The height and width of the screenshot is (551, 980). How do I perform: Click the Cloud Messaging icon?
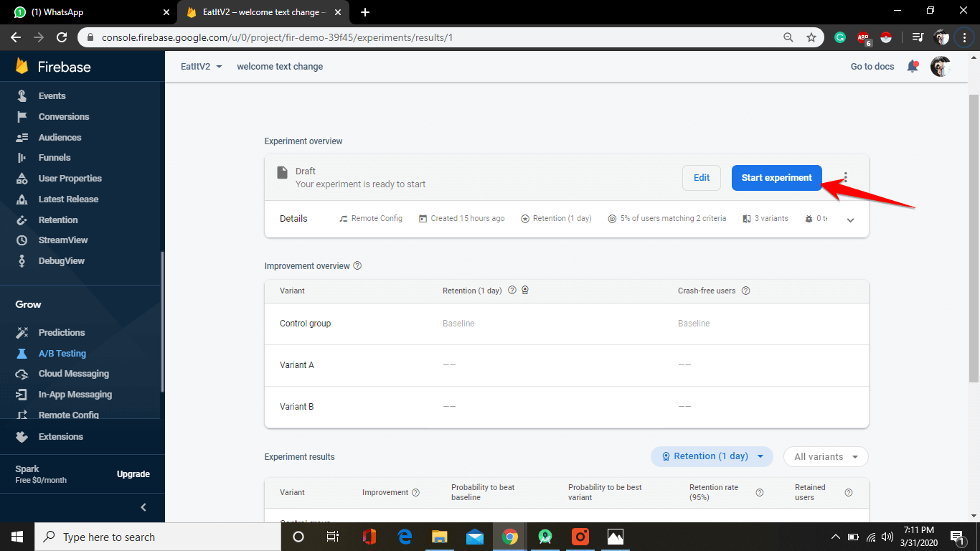[22, 374]
